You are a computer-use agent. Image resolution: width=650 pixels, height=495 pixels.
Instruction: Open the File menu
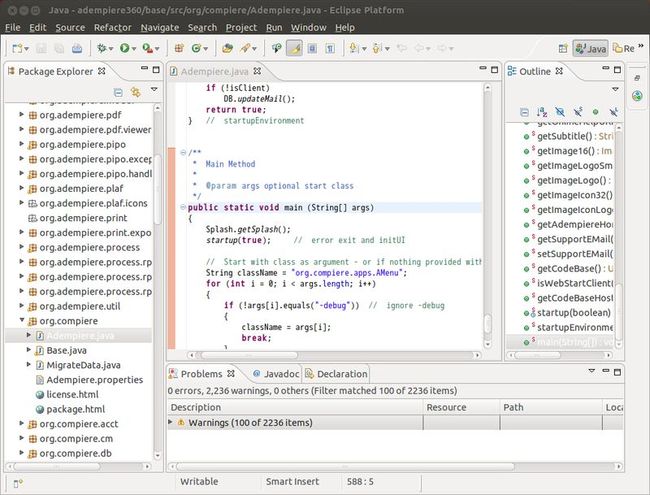point(12,27)
